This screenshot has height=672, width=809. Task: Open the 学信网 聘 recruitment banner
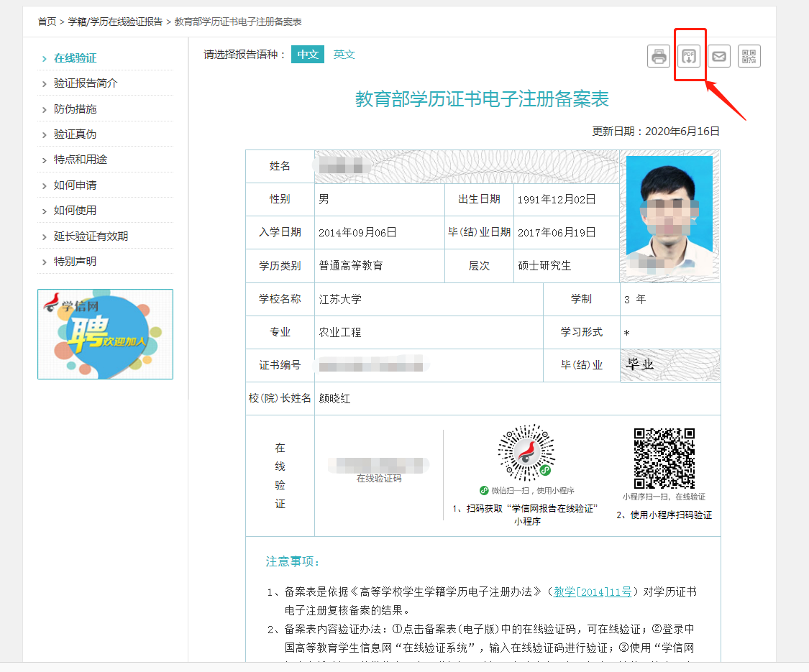(x=105, y=334)
